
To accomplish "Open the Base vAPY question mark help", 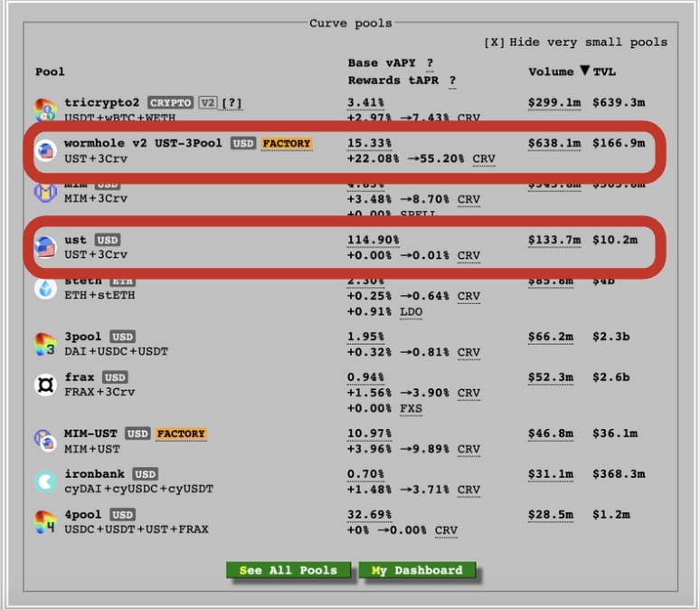I will (430, 63).
